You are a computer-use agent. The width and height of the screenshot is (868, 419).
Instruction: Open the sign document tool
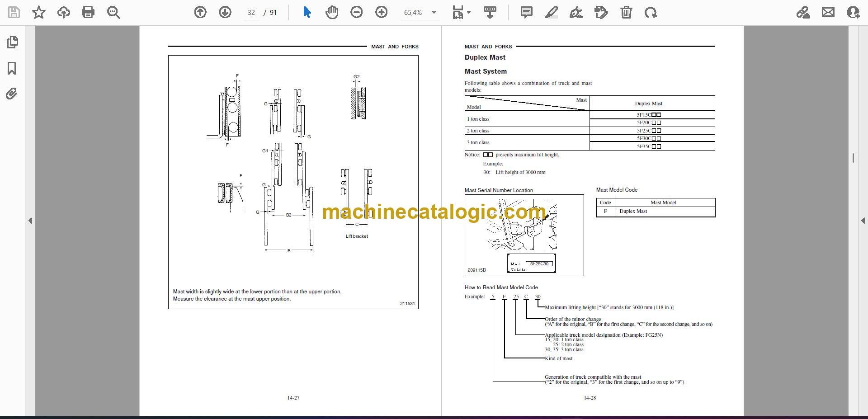576,12
